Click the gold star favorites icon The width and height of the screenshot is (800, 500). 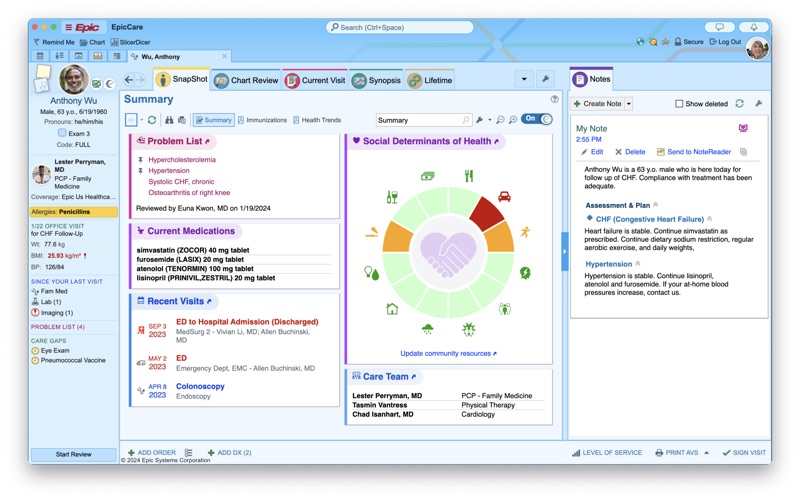coord(665,42)
